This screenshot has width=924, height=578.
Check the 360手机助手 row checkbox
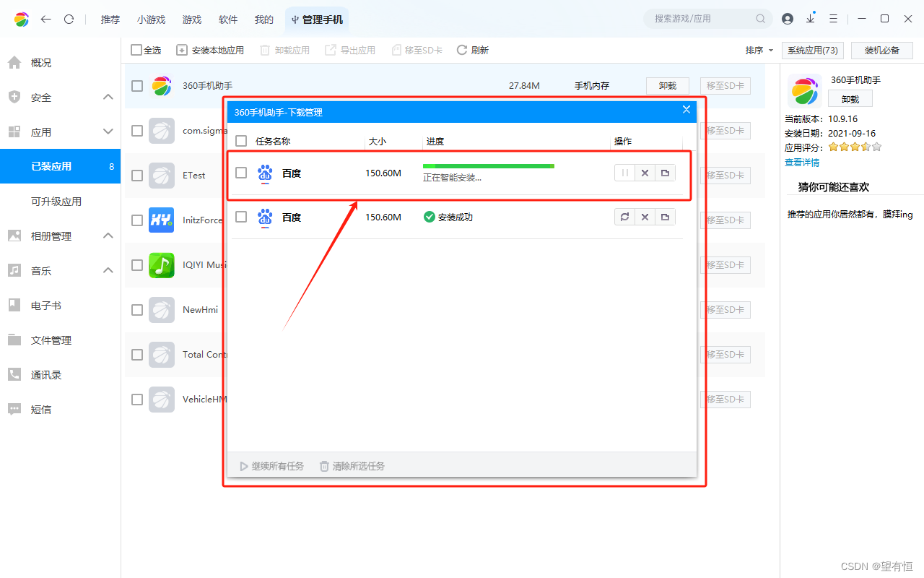pos(137,86)
